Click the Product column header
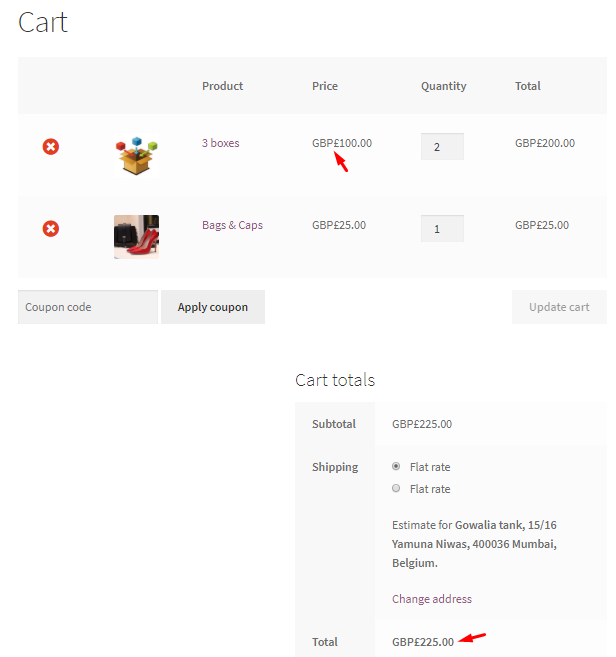This screenshot has height=657, width=616. [x=222, y=86]
